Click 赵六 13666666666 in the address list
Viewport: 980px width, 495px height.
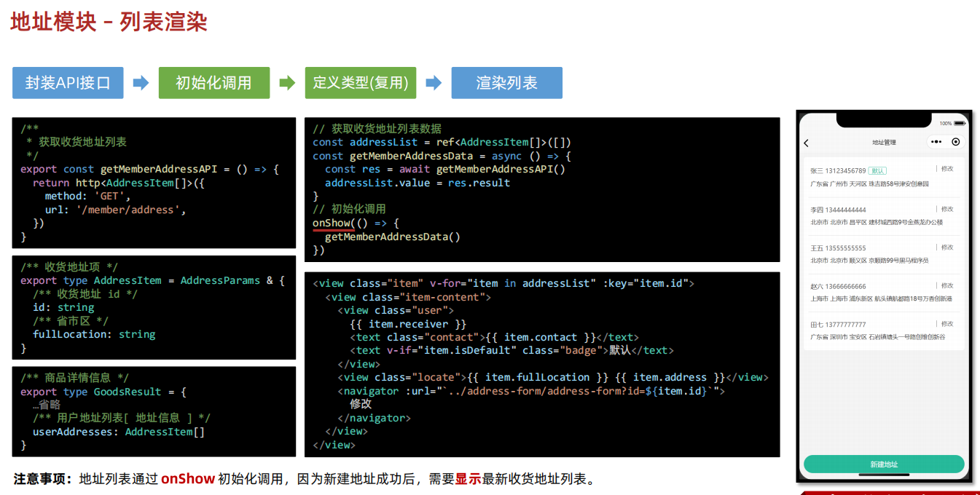[838, 287]
